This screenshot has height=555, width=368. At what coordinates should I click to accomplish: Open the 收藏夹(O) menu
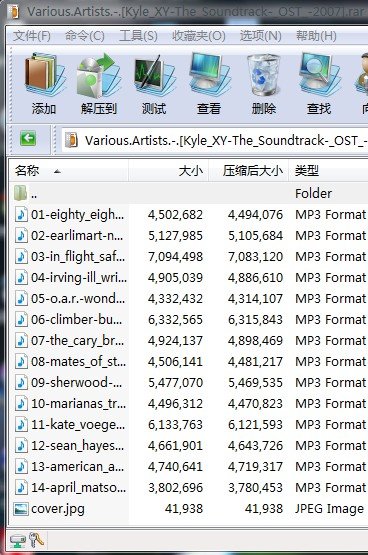[x=199, y=36]
